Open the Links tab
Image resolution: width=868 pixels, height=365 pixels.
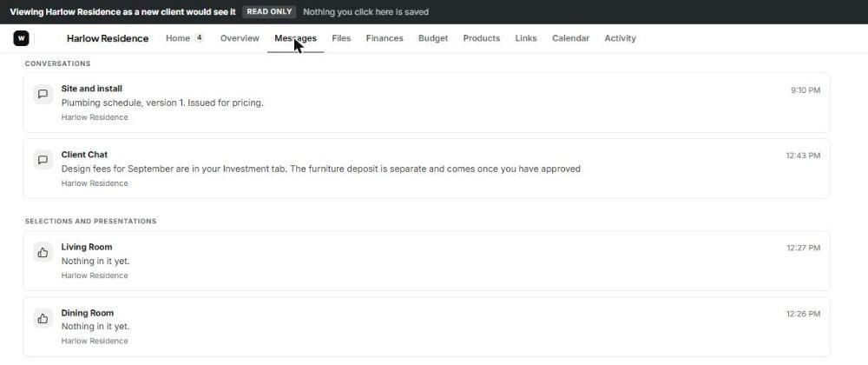click(525, 38)
